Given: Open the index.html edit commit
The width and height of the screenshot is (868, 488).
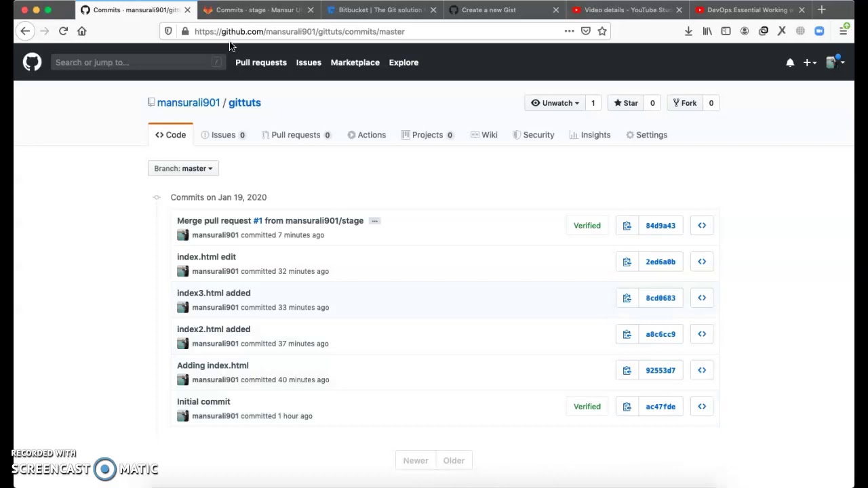Looking at the screenshot, I should pyautogui.click(x=207, y=257).
